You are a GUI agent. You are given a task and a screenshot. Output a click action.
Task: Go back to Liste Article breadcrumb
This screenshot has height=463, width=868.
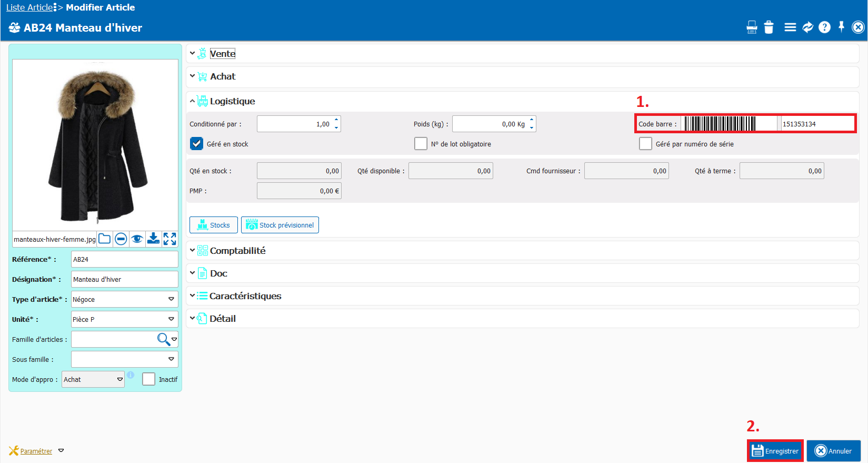tap(29, 7)
